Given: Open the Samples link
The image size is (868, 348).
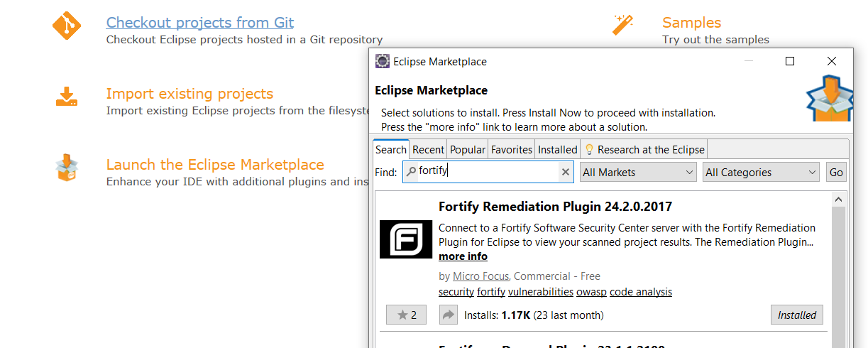Looking at the screenshot, I should coord(691,23).
